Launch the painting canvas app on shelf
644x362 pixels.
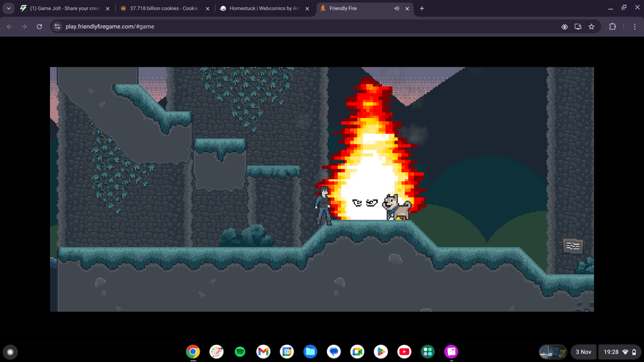[216, 352]
